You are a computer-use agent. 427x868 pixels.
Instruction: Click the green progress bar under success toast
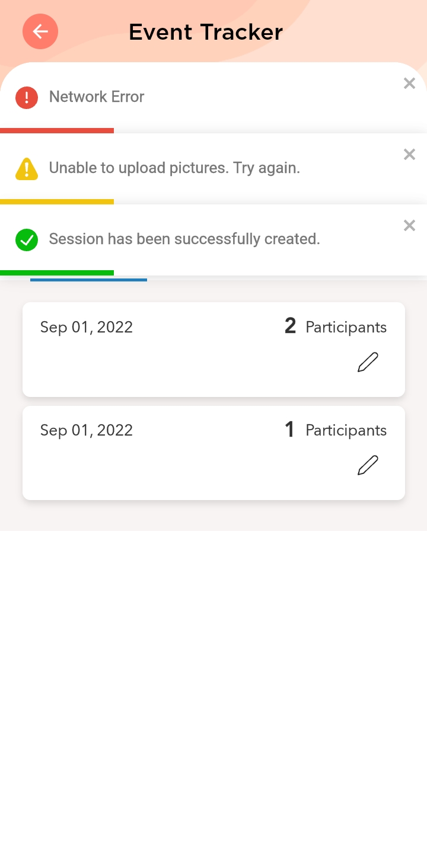pos(57,273)
